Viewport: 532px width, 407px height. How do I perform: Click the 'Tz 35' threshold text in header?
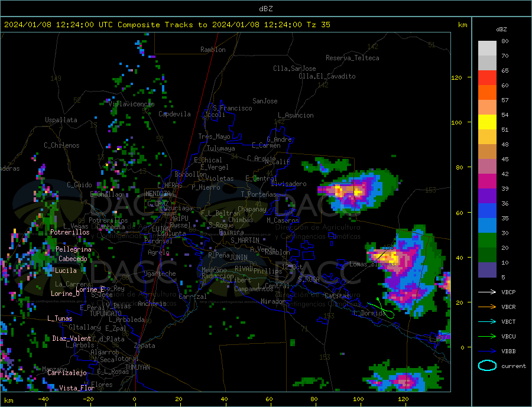[x=318, y=25]
